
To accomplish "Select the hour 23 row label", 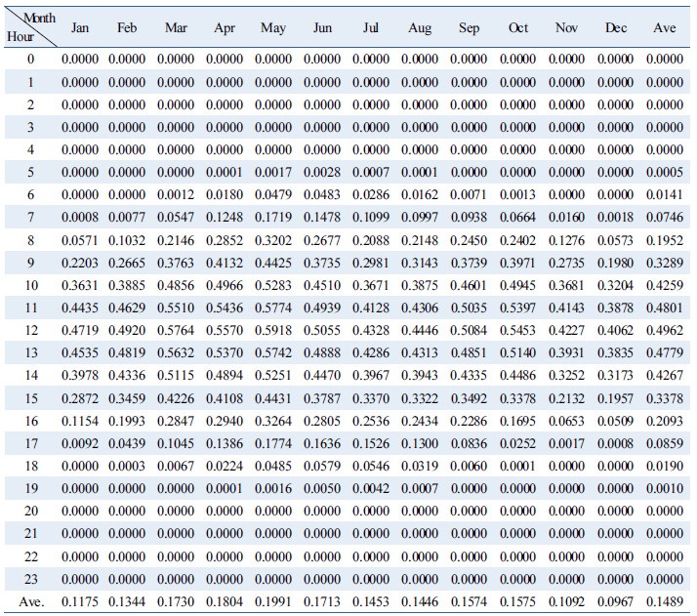I will click(x=30, y=579).
